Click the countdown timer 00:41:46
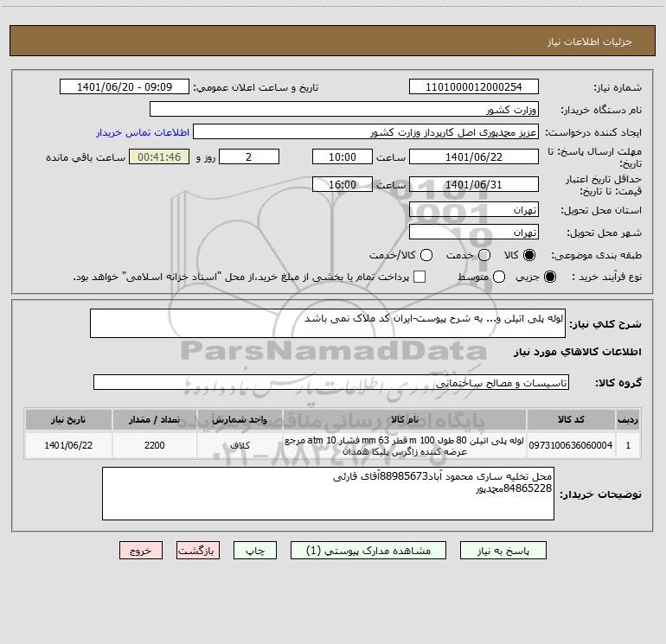 (x=159, y=157)
